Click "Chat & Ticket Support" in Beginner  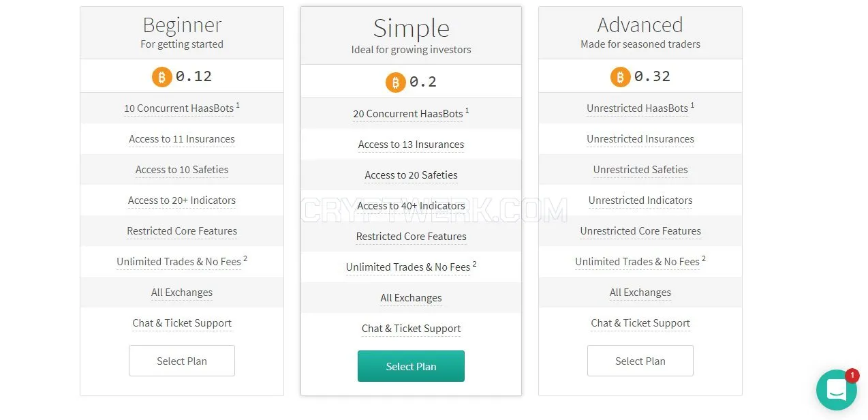tap(182, 323)
